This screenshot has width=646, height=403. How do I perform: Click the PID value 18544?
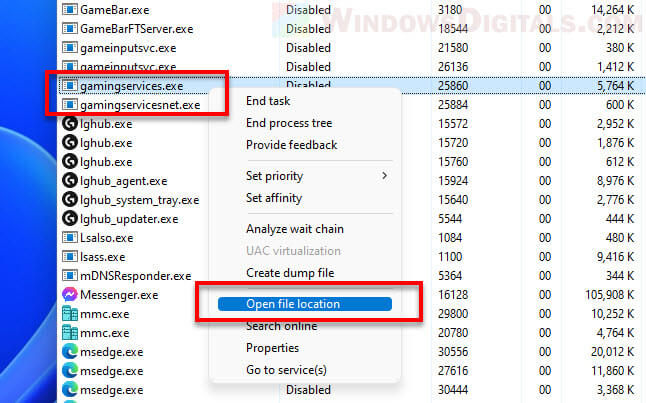(453, 29)
